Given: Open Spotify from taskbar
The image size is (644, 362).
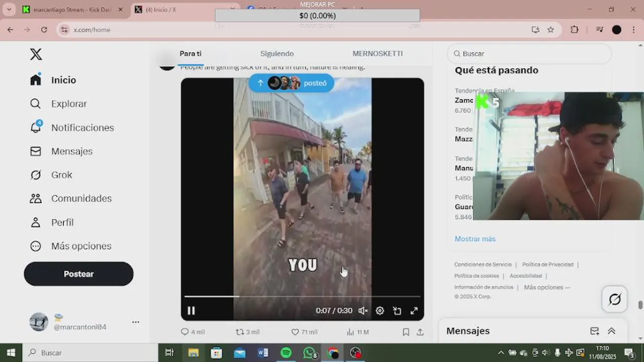Looking at the screenshot, I should point(286,352).
